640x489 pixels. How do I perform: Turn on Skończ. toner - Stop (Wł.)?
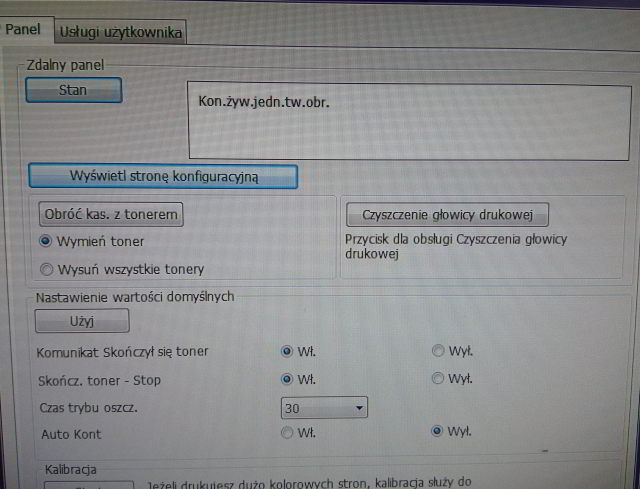pos(287,379)
